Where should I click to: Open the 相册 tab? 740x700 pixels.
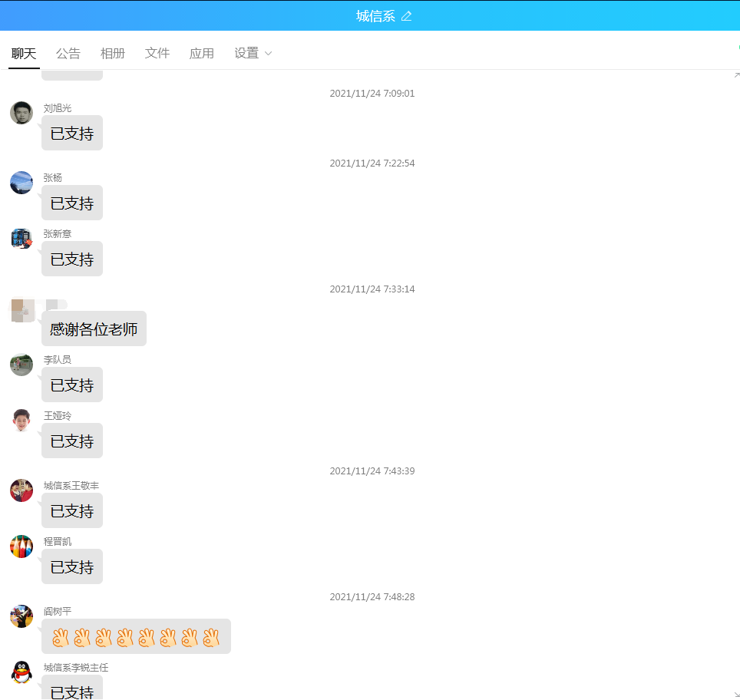[x=112, y=53]
